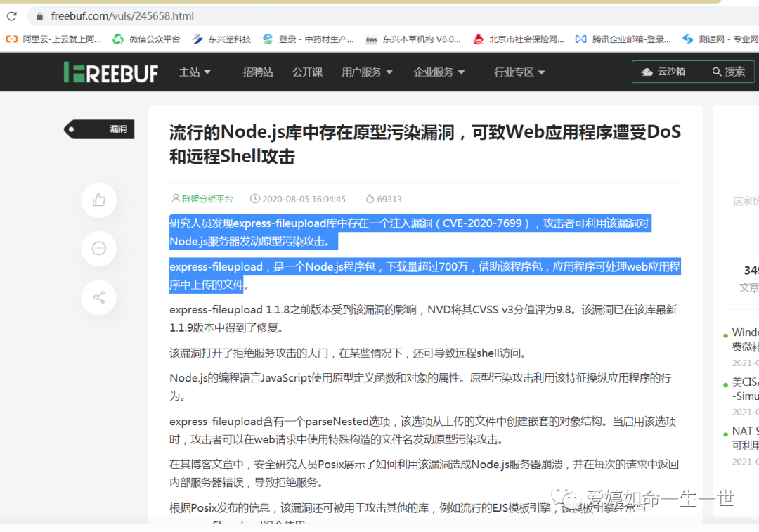Viewport: 759px width, 532px height.
Task: Open the 阿里云-上云就上阿... bookmark
Action: coord(53,39)
